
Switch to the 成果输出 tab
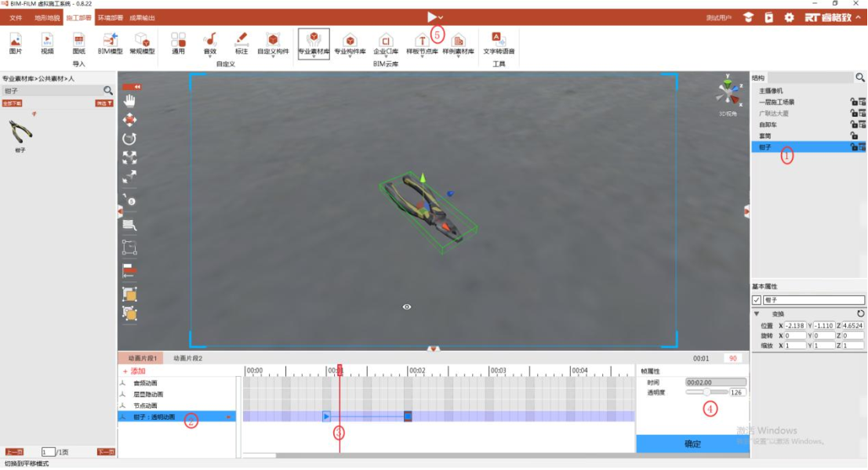coord(142,18)
